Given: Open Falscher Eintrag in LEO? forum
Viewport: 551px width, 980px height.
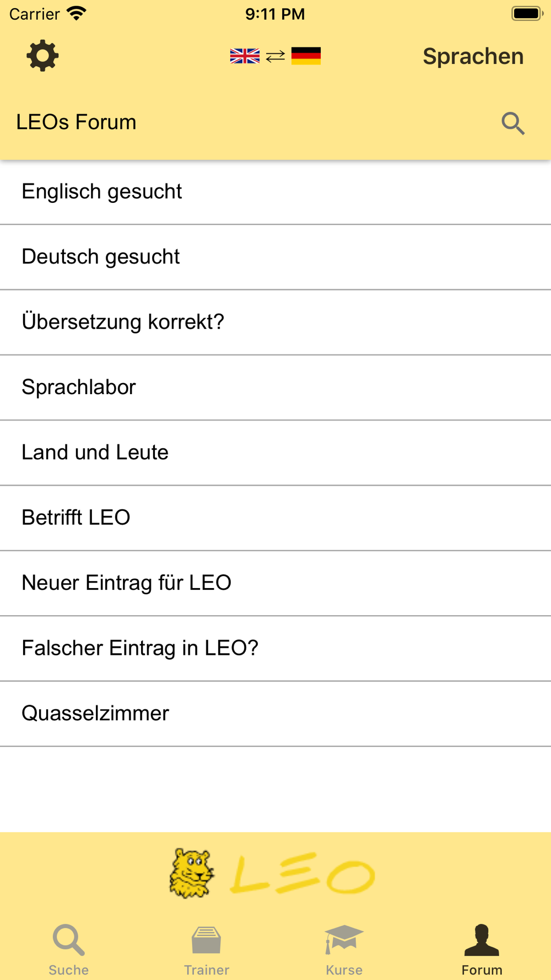Looking at the screenshot, I should 275,648.
